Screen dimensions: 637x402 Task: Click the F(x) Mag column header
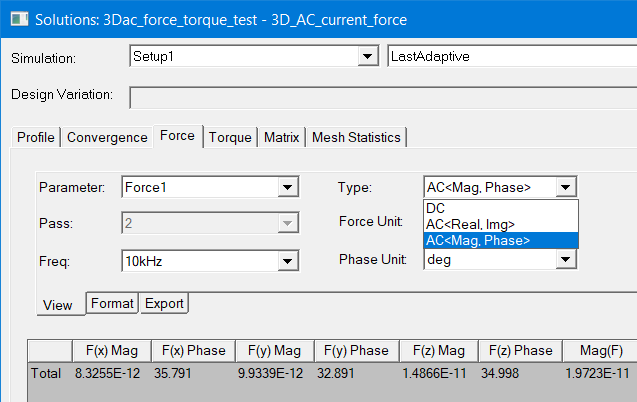(x=111, y=350)
